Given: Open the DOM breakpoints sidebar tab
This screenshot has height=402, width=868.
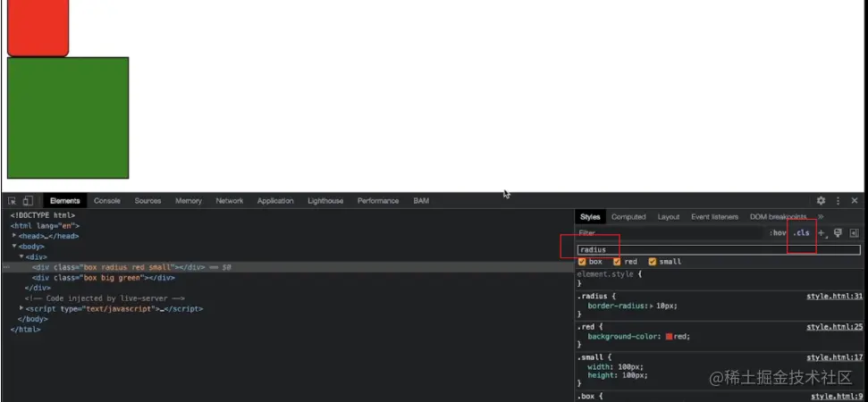Looking at the screenshot, I should pos(778,217).
